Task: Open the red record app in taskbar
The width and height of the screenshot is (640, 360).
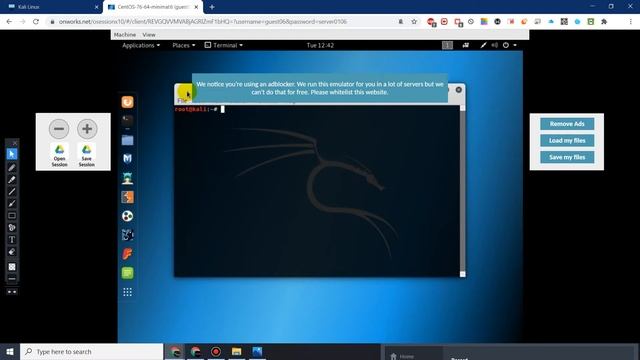Action: click(216, 351)
